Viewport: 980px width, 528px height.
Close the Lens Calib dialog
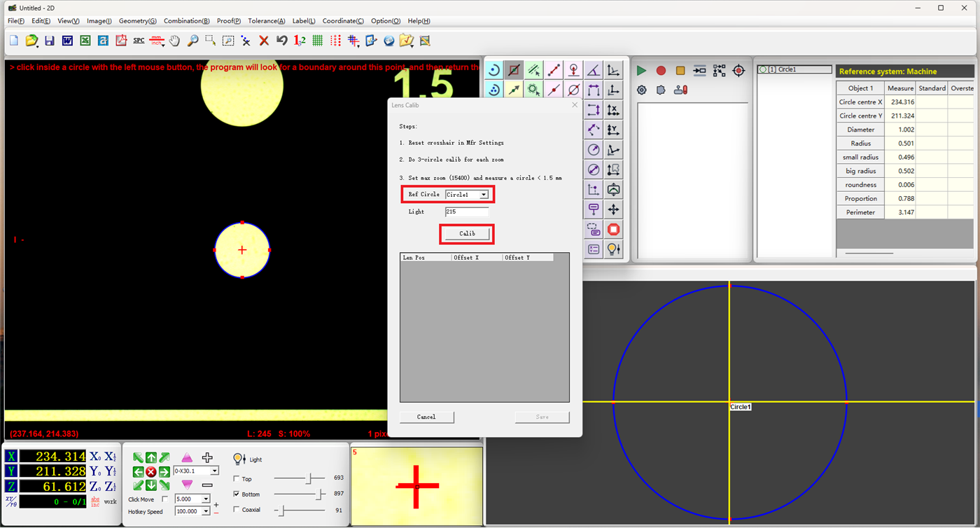575,105
